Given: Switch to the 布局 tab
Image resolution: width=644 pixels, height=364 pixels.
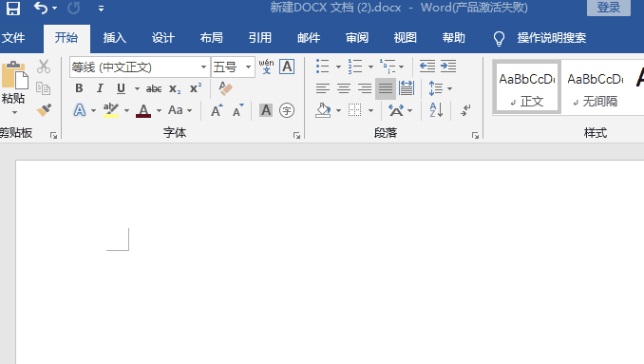Looking at the screenshot, I should 212,38.
